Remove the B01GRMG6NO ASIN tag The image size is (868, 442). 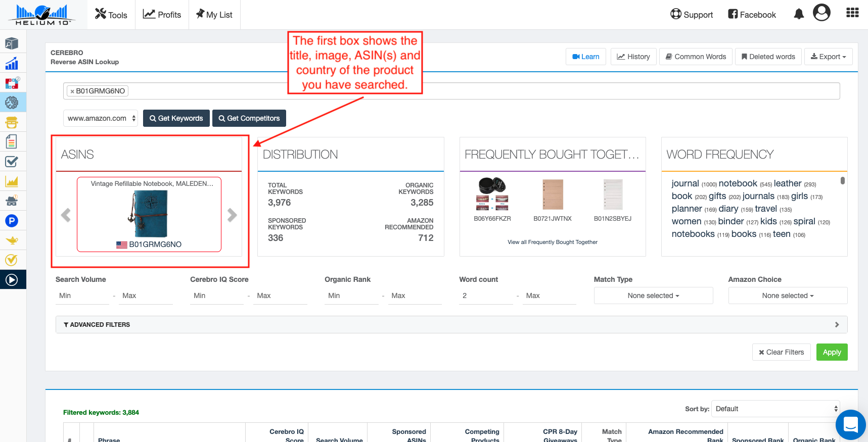click(72, 91)
